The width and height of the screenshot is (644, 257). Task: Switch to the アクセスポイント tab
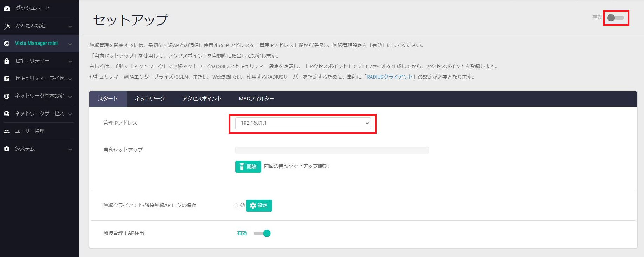pos(202,99)
